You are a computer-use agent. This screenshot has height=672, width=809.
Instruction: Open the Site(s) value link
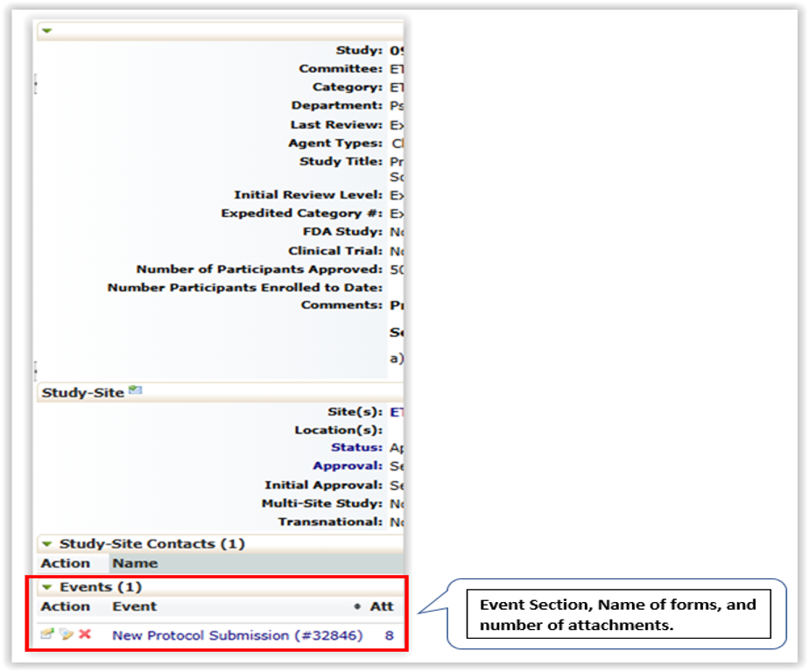(397, 410)
